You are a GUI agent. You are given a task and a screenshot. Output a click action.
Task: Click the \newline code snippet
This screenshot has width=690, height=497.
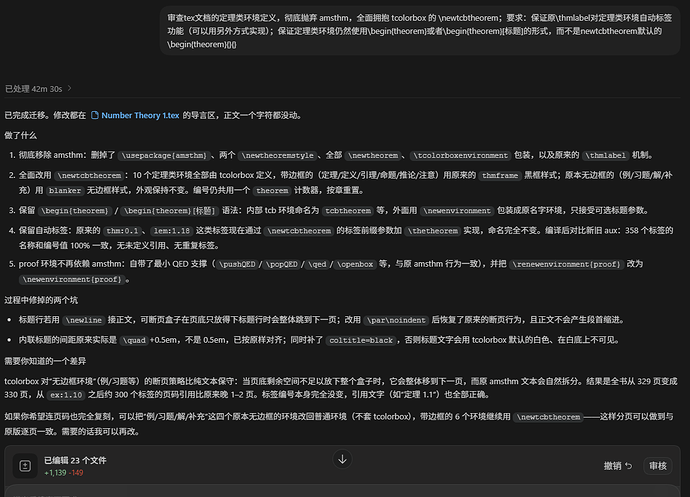coord(84,320)
